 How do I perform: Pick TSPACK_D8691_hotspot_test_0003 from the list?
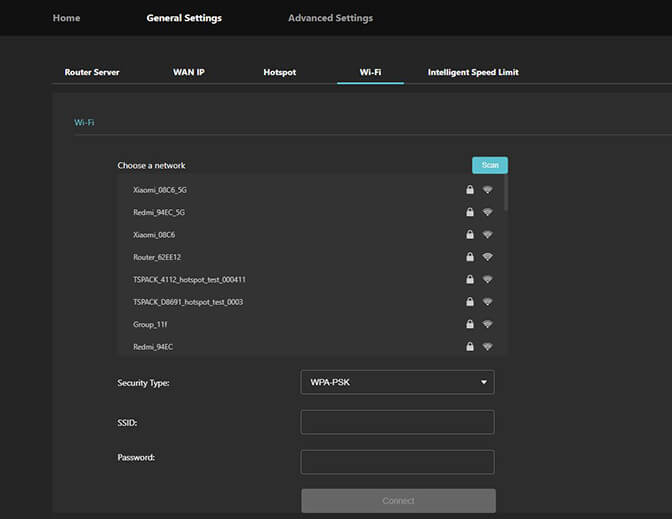188,302
